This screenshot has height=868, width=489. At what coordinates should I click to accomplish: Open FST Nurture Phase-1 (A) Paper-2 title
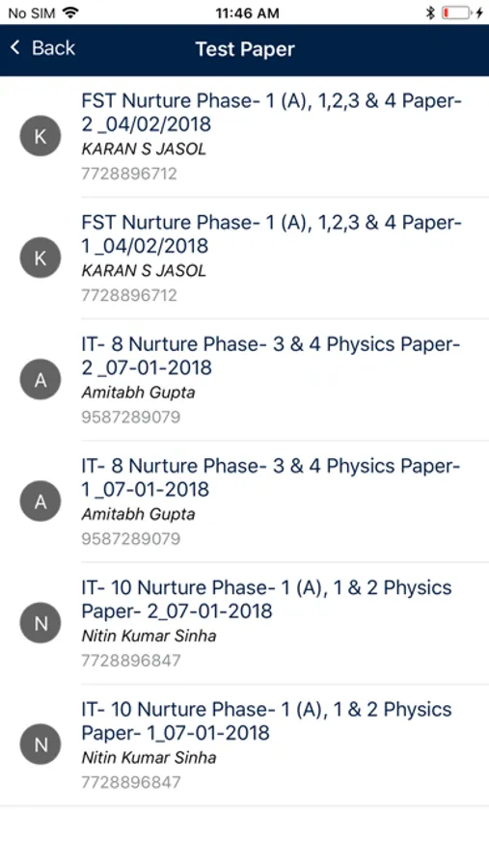pos(271,113)
